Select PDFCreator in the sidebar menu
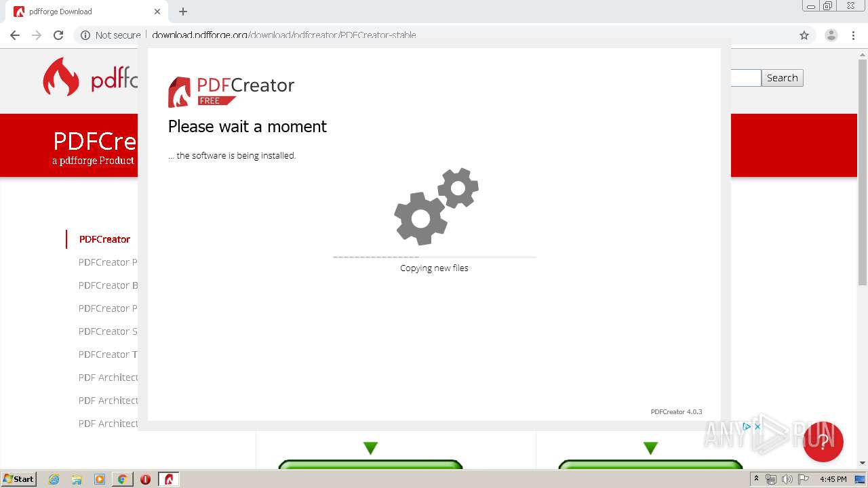This screenshot has height=488, width=868. click(x=104, y=239)
